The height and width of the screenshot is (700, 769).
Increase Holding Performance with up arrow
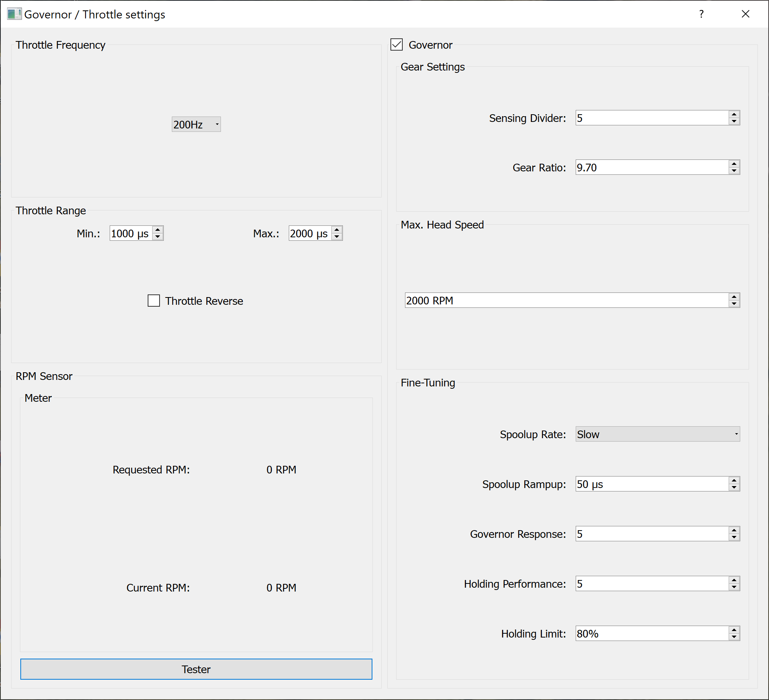(734, 580)
